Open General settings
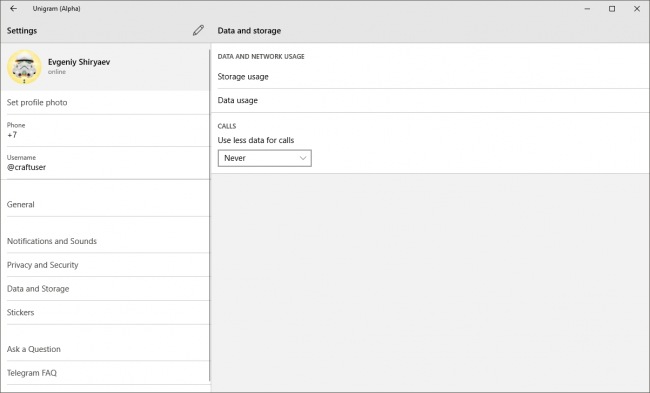Image resolution: width=650 pixels, height=393 pixels. [105, 204]
